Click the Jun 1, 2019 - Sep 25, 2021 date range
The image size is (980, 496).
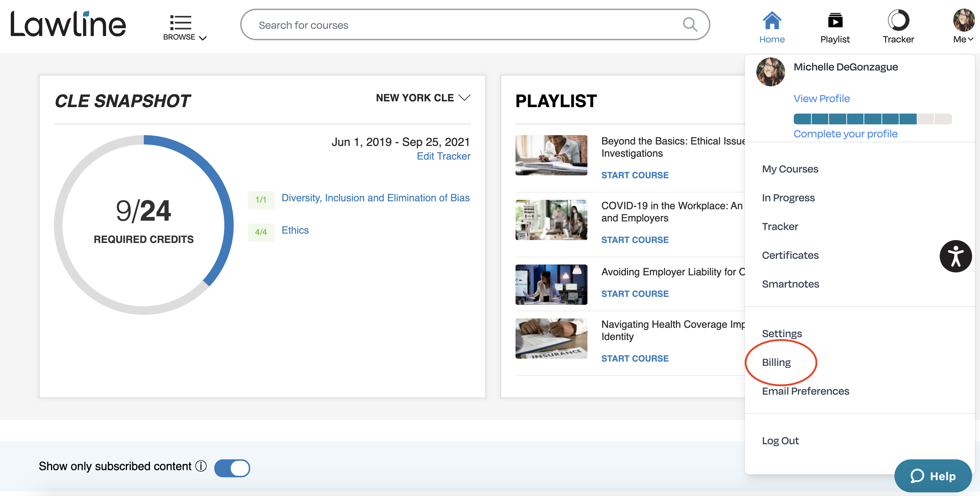click(400, 142)
